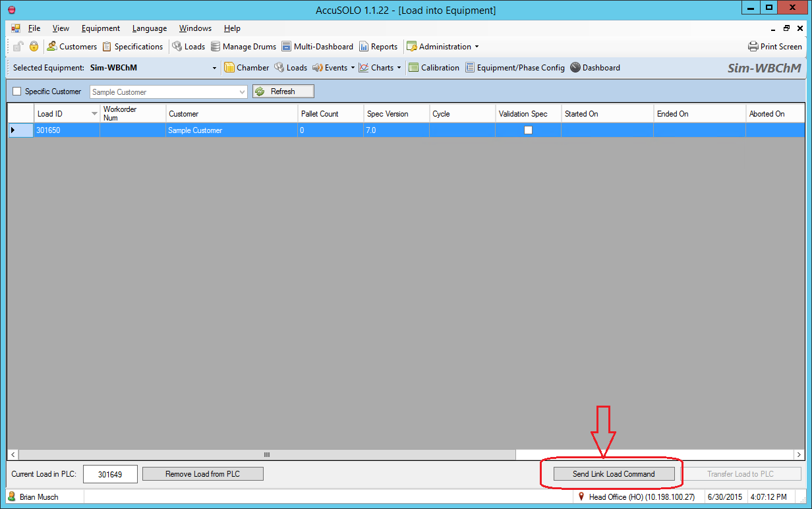
Task: Open the Sample Customer combo box
Action: [242, 92]
